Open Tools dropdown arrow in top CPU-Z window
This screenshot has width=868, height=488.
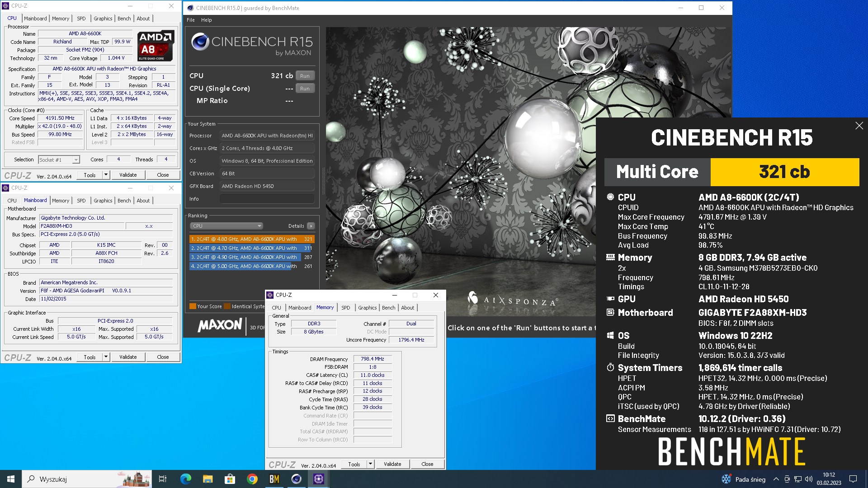click(106, 175)
